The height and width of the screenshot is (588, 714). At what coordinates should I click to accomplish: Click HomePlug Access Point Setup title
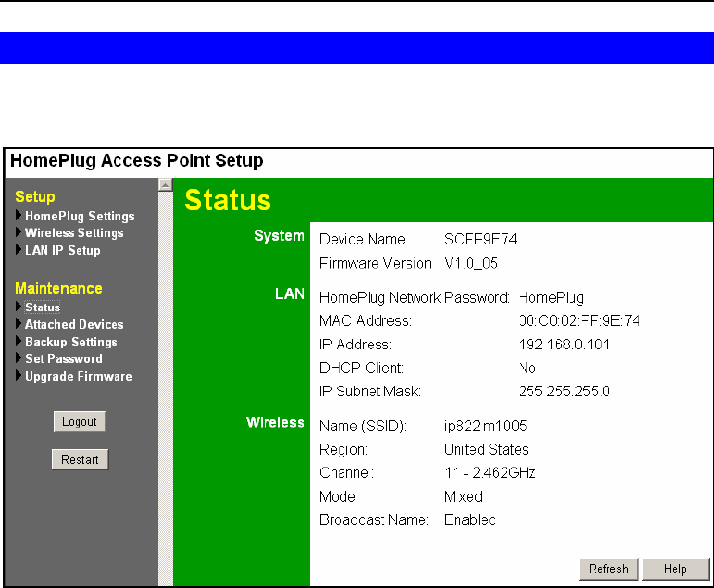(137, 161)
